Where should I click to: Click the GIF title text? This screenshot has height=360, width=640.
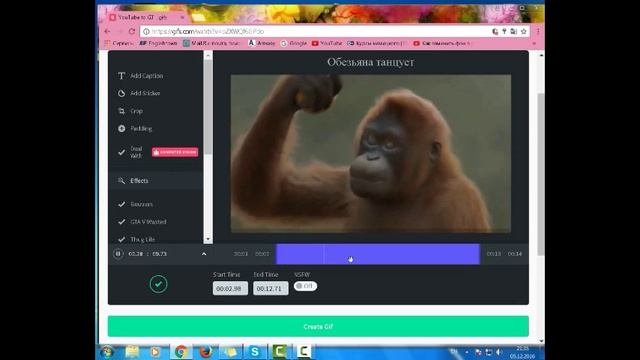pyautogui.click(x=371, y=62)
